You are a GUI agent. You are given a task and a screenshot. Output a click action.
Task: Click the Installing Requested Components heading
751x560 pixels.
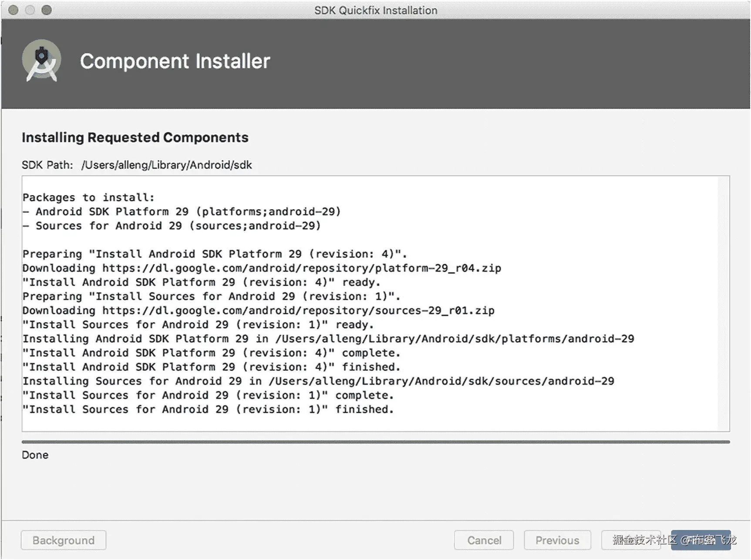coord(135,137)
